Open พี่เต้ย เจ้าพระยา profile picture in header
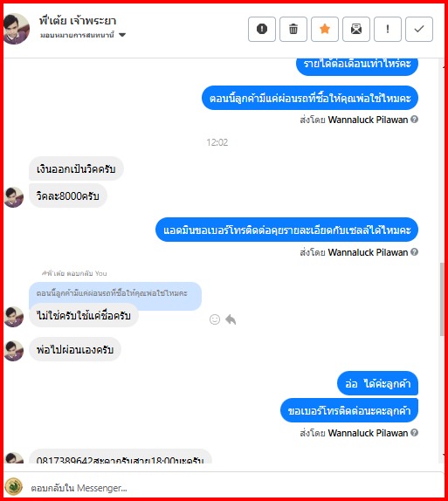 click(16, 29)
